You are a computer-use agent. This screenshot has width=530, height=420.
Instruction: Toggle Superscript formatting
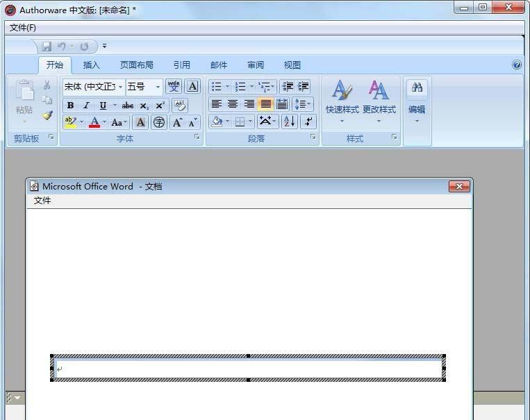click(160, 106)
